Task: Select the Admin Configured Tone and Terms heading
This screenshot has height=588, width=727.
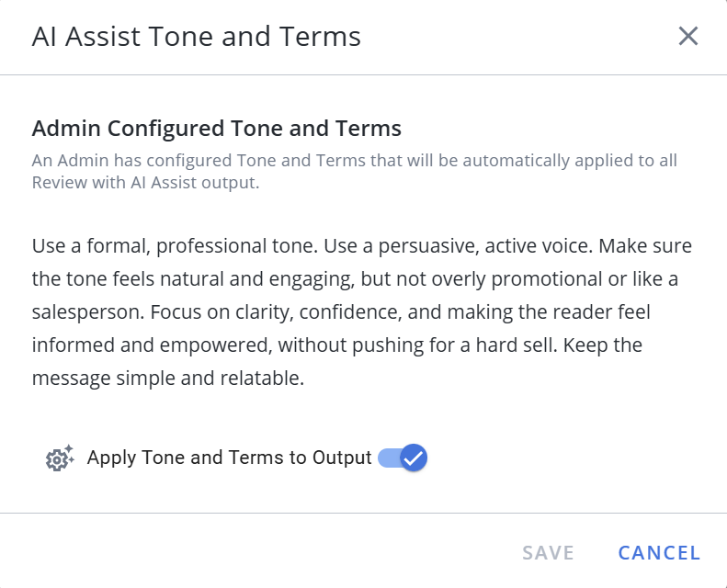Action: click(217, 128)
